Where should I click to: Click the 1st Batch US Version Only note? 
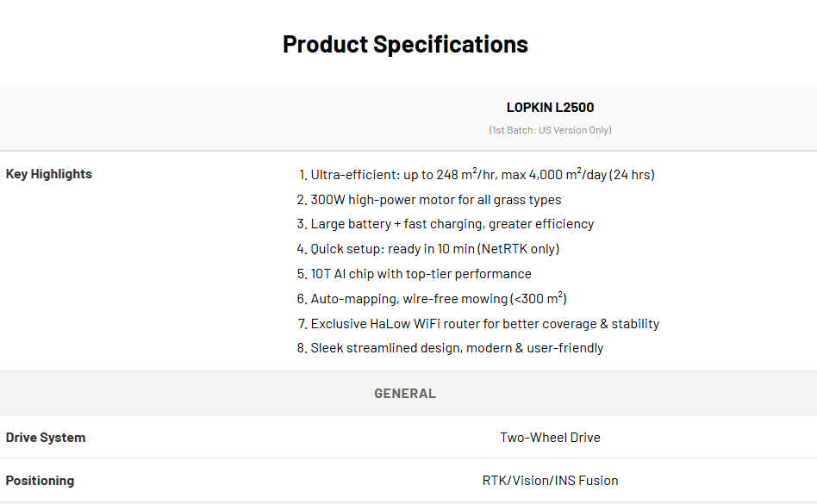pyautogui.click(x=550, y=130)
